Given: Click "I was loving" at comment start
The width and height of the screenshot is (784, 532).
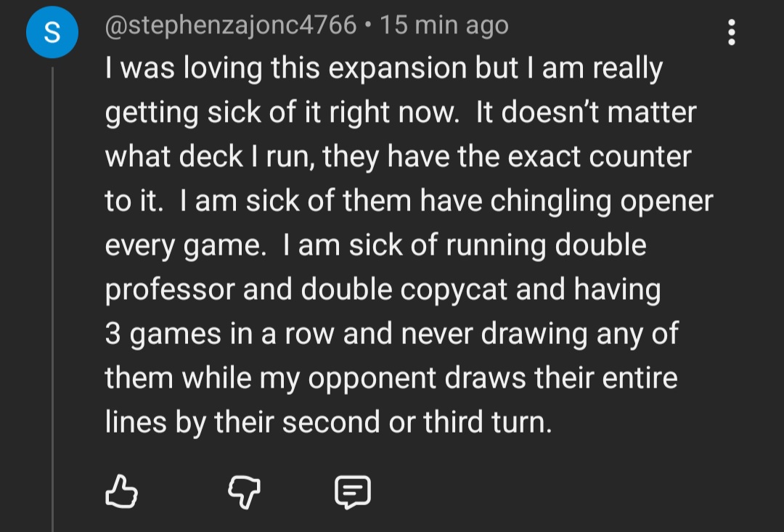Looking at the screenshot, I should (183, 69).
